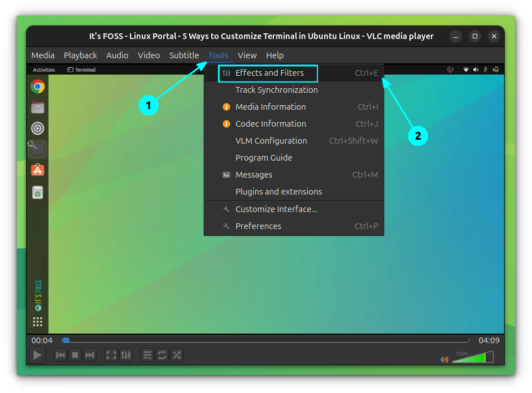Click the Stop playback button
The width and height of the screenshot is (532, 393).
tap(75, 355)
